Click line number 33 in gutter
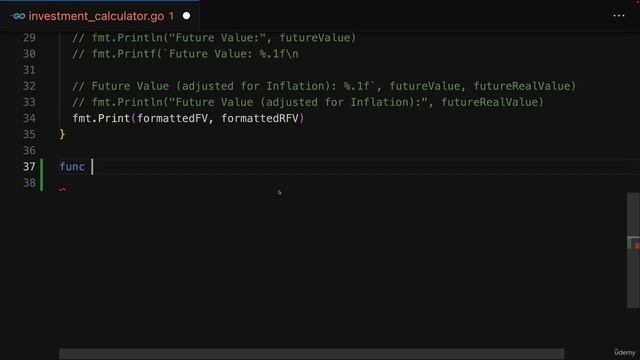Screen dimensions: 640x360 pyautogui.click(x=29, y=102)
